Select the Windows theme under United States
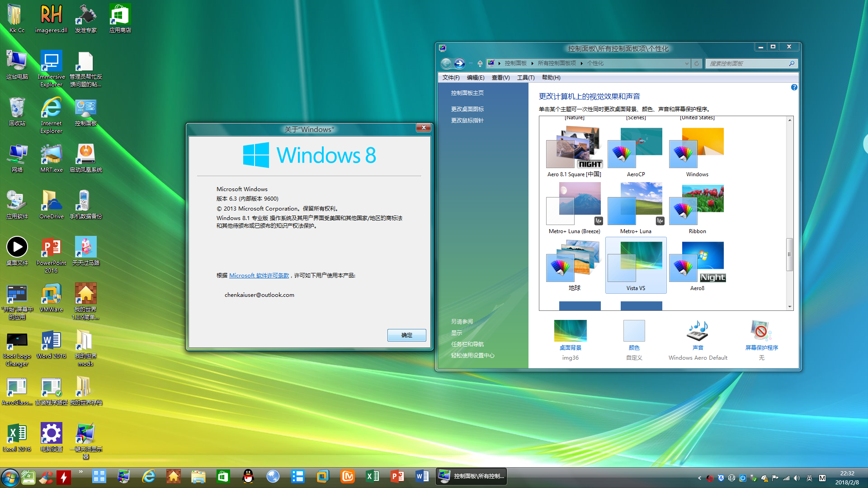This screenshot has height=488, width=868. click(697, 152)
